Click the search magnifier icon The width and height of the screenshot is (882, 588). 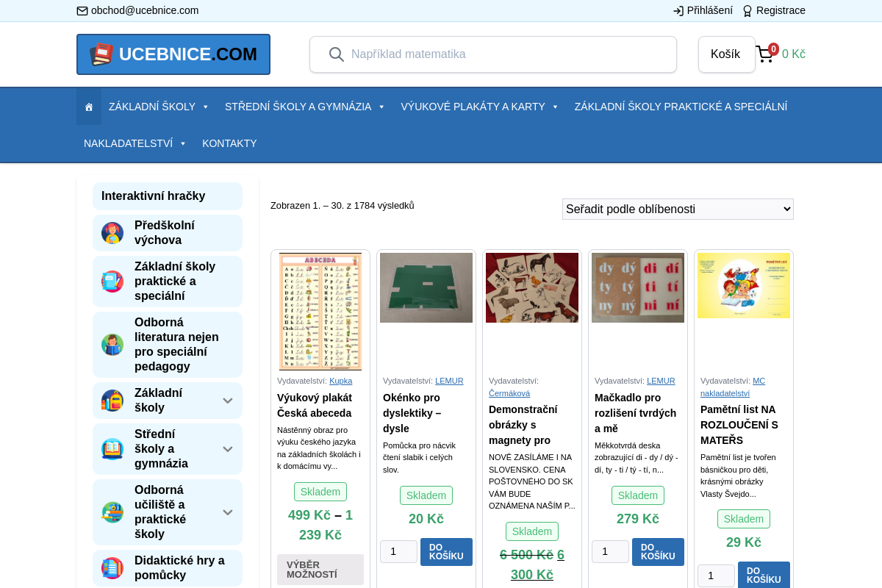point(336,54)
